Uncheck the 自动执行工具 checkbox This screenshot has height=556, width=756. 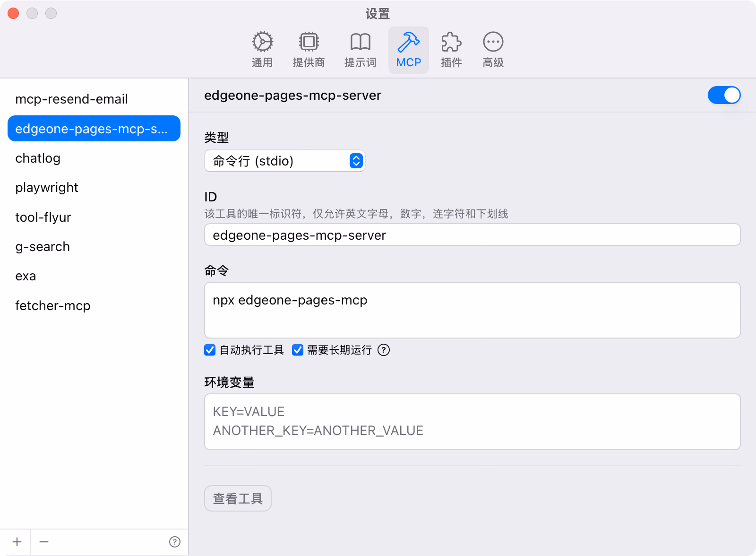point(210,350)
